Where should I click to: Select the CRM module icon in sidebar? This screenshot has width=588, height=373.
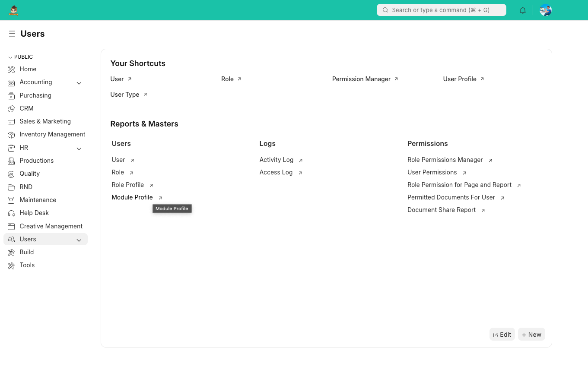[11, 108]
